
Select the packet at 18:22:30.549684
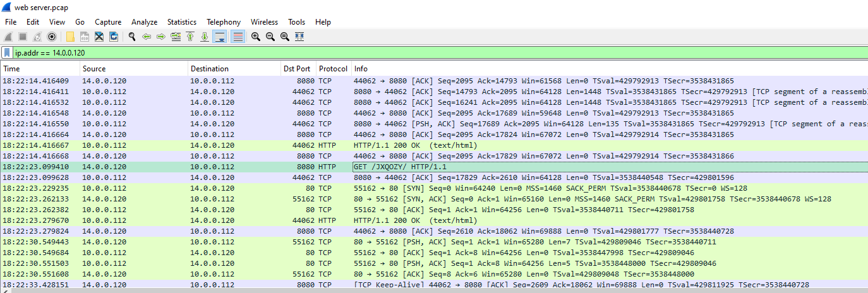434,253
